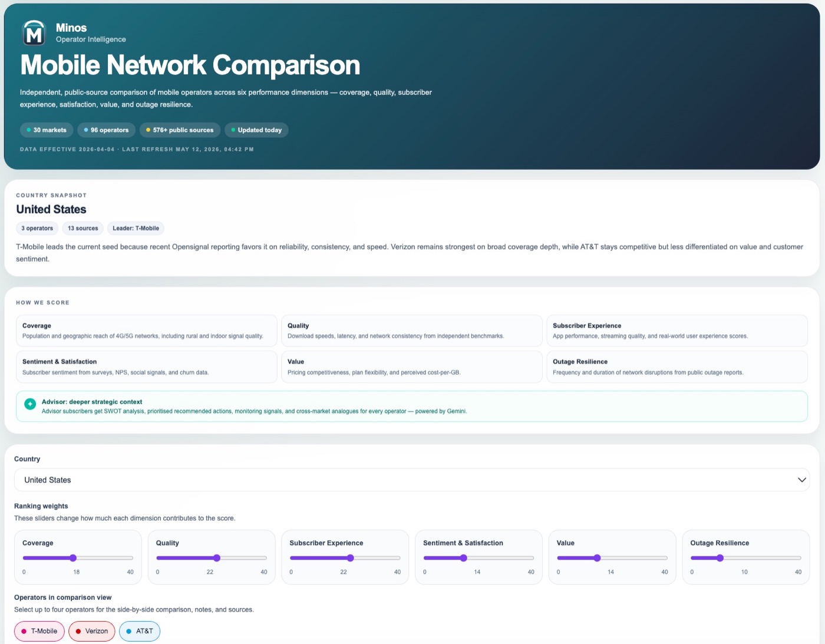Open the Coverage scoring card
The image size is (825, 644).
click(147, 331)
